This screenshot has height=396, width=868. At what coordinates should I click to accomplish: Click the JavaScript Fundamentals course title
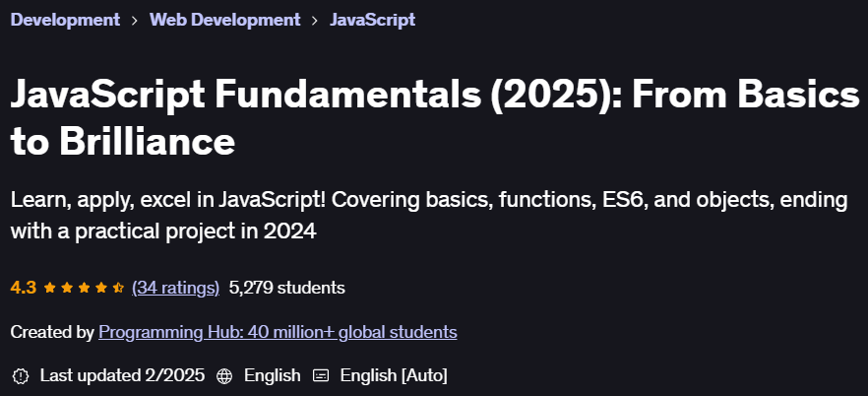(435, 117)
